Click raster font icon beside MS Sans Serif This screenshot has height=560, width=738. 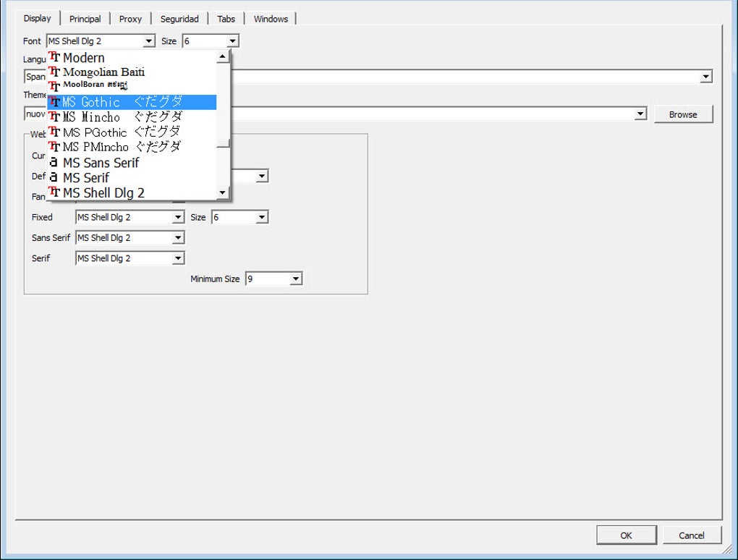tap(54, 162)
